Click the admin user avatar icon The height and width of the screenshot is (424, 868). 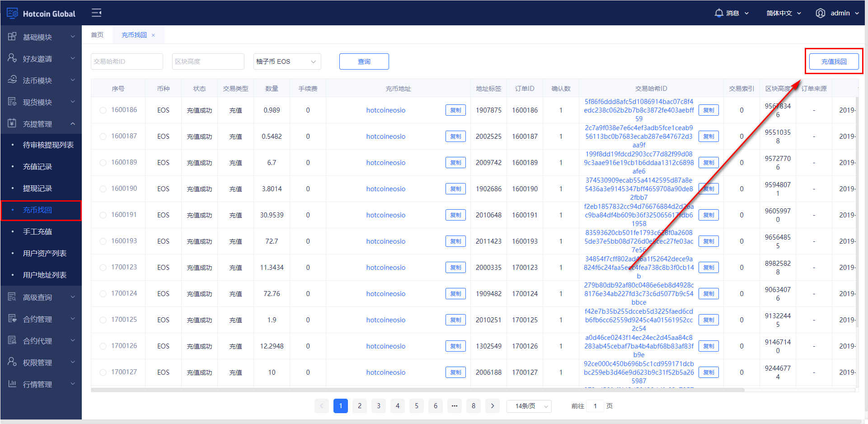tap(820, 13)
